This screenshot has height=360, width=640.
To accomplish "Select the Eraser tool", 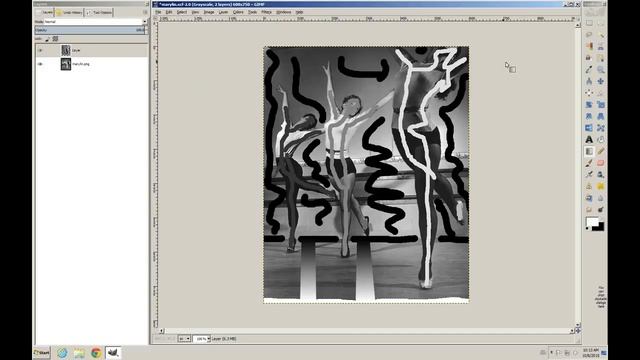I will tap(600, 163).
